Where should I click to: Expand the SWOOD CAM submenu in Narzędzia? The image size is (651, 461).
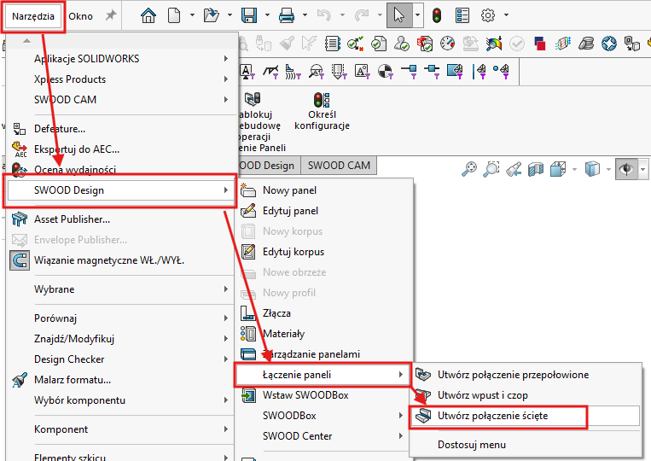tap(120, 100)
